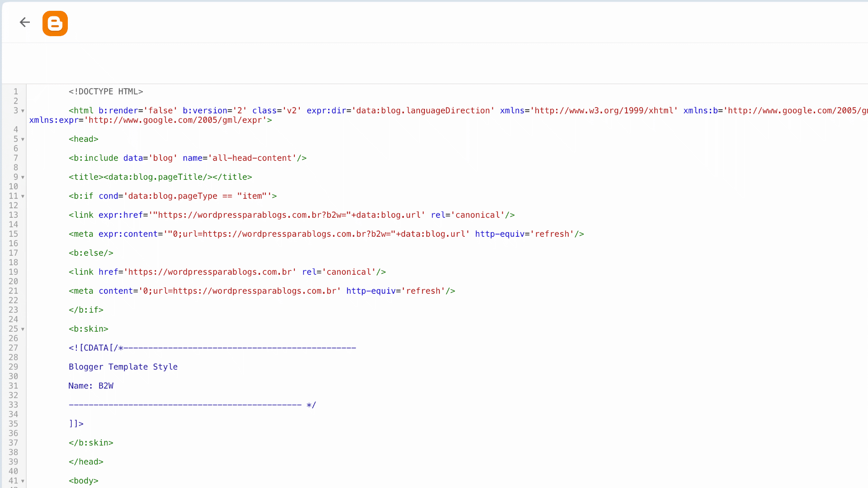Click the CDATA comment opening line
This screenshot has height=488, width=868.
click(212, 348)
